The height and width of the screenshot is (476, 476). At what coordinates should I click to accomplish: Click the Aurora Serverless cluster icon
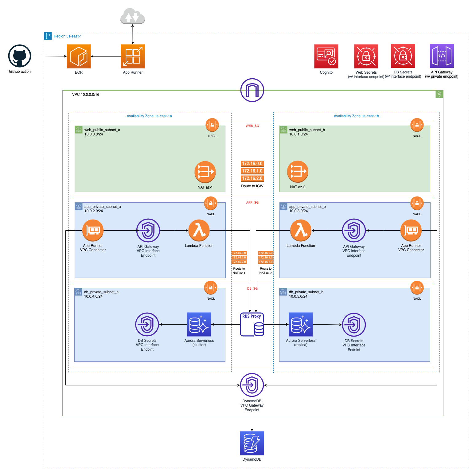click(x=199, y=325)
